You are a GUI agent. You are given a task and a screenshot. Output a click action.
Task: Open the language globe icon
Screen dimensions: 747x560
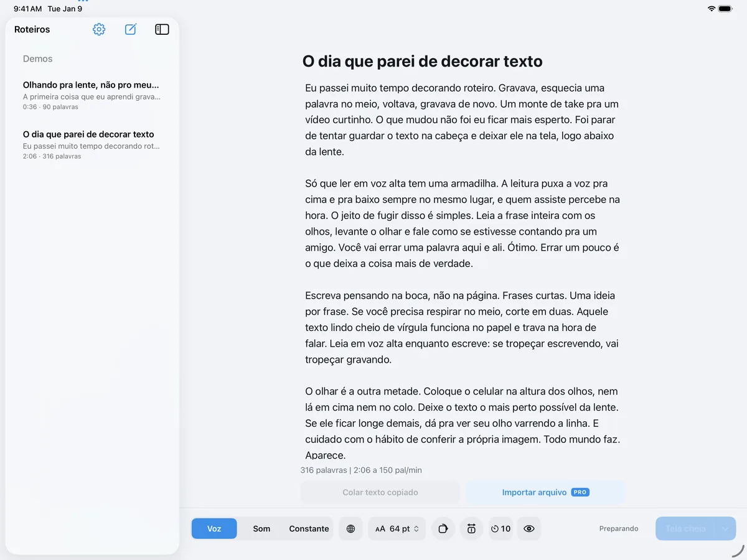pyautogui.click(x=350, y=529)
